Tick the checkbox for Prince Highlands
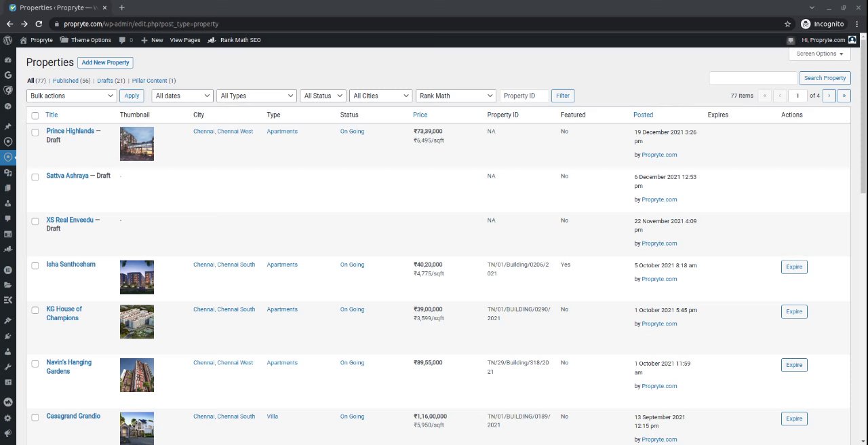The width and height of the screenshot is (868, 445). (x=35, y=132)
